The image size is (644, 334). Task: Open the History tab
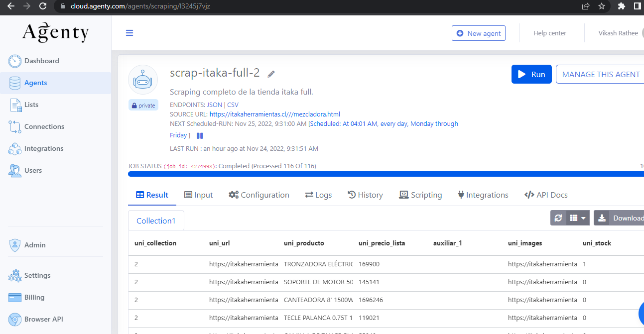pyautogui.click(x=365, y=195)
